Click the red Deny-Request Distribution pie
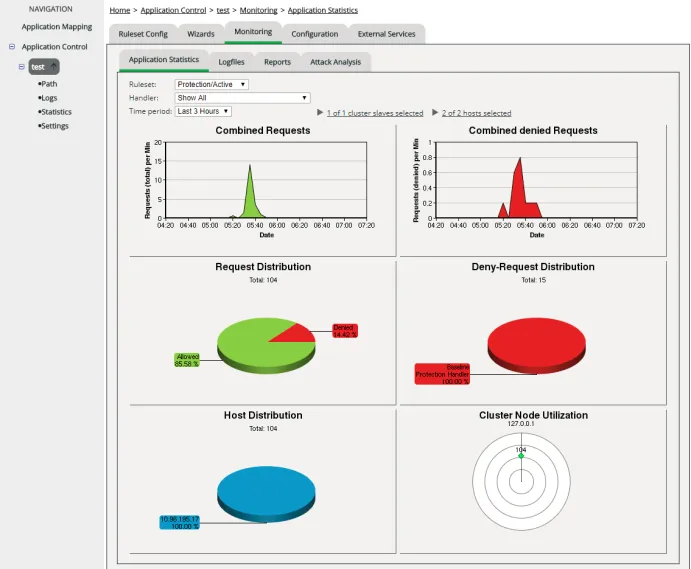This screenshot has height=569, width=691. pyautogui.click(x=536, y=344)
